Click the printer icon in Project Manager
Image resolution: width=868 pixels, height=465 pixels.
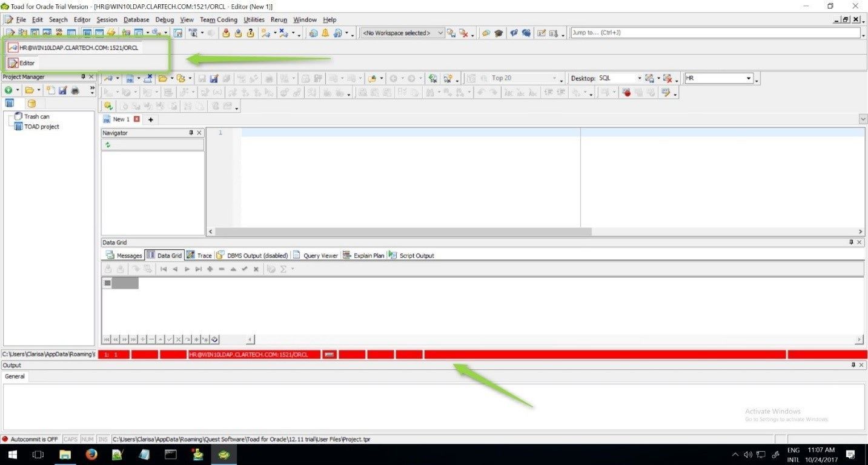(75, 90)
